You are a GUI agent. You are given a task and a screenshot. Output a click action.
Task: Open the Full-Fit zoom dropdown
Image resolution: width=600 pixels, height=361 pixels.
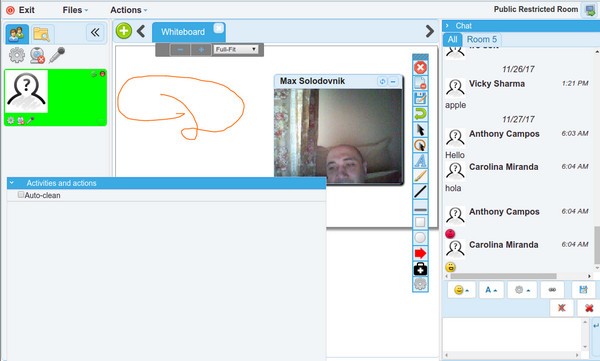pos(236,49)
